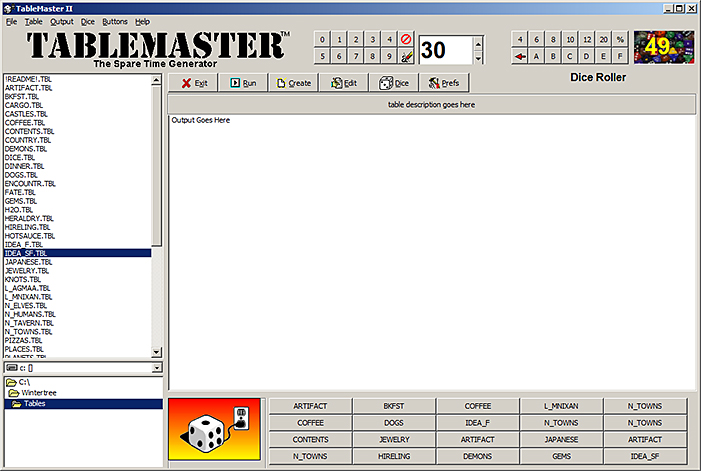This screenshot has width=701, height=471.
Task: Click the file list scroll-down arrow
Action: (156, 352)
